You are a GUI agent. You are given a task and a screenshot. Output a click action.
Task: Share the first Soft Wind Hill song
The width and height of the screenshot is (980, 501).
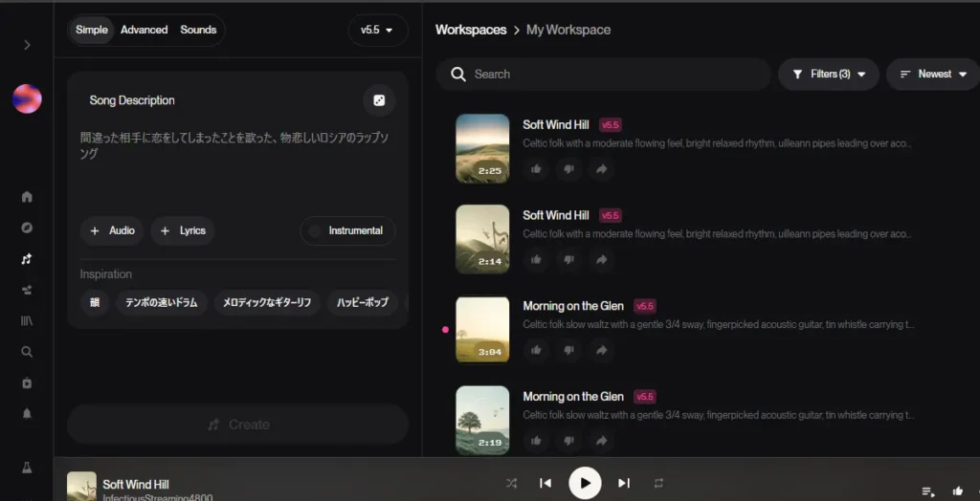[x=601, y=169]
